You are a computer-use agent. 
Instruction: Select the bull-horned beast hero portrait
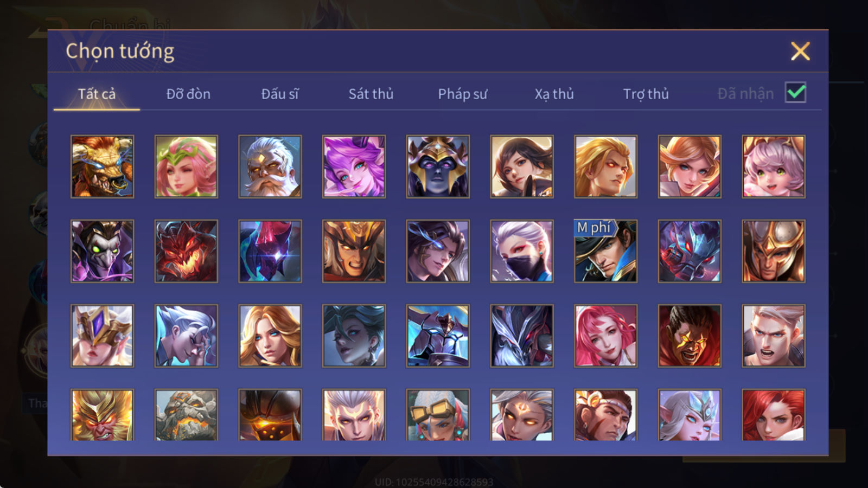102,166
